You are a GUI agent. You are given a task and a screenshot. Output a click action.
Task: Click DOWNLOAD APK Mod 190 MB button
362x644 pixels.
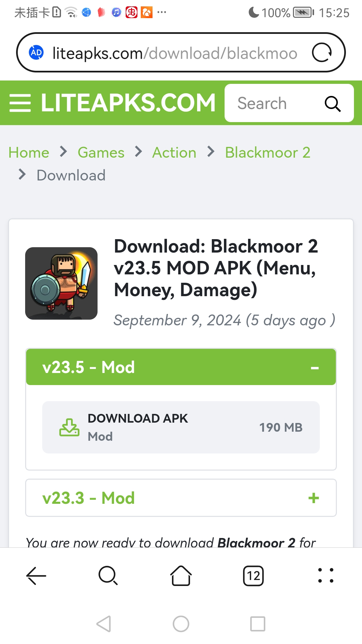point(181,427)
